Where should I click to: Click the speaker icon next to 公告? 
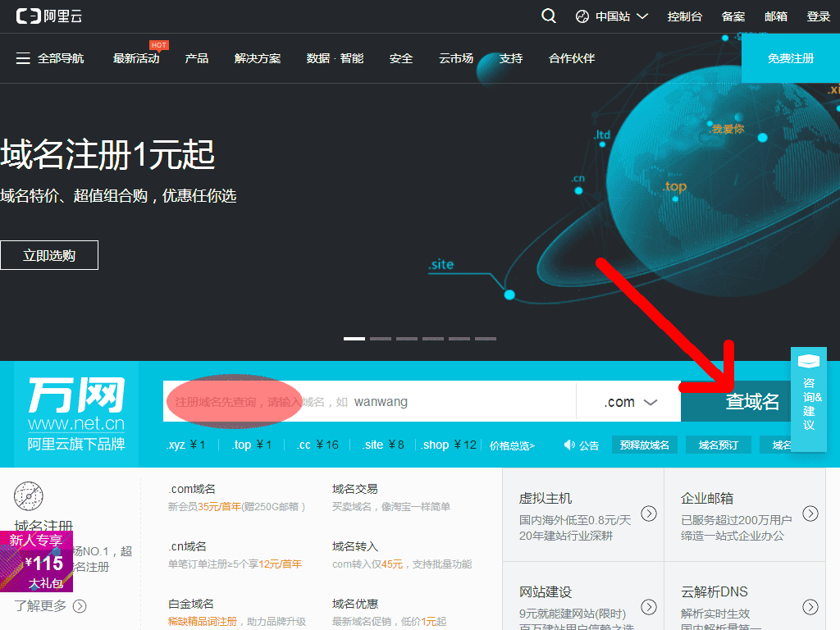pos(569,445)
